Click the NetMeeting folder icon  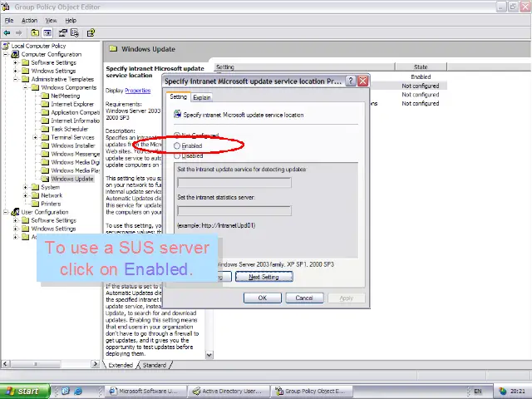pyautogui.click(x=45, y=96)
